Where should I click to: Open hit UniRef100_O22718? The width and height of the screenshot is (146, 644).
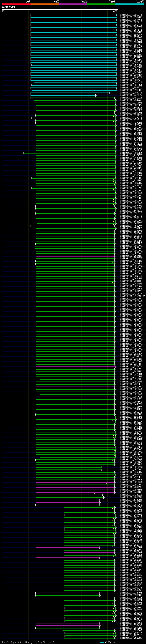click(x=131, y=22)
